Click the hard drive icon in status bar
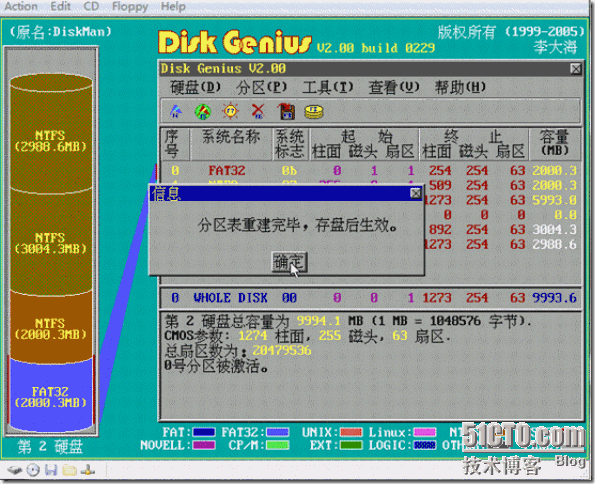595x484 pixels. pyautogui.click(x=15, y=470)
